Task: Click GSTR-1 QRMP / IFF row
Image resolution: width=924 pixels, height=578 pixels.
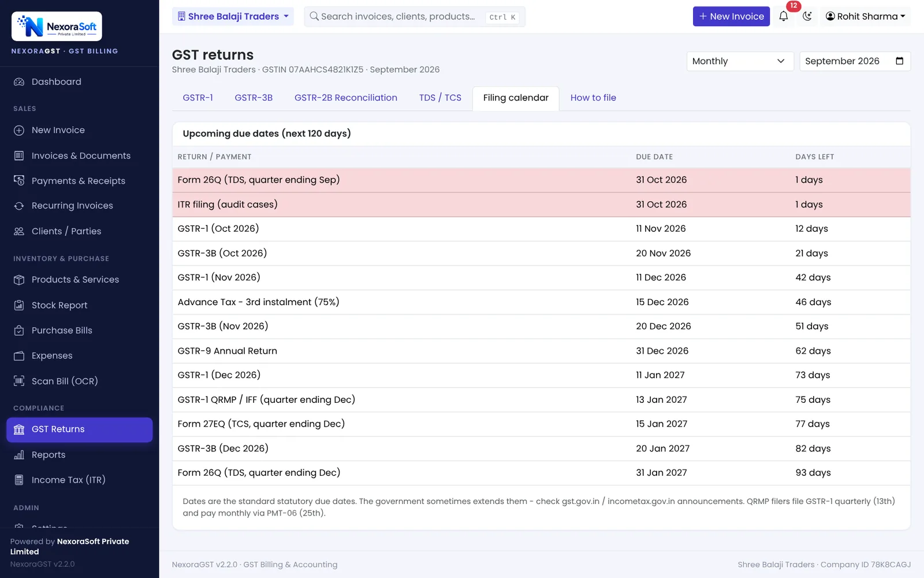Action: [541, 400]
